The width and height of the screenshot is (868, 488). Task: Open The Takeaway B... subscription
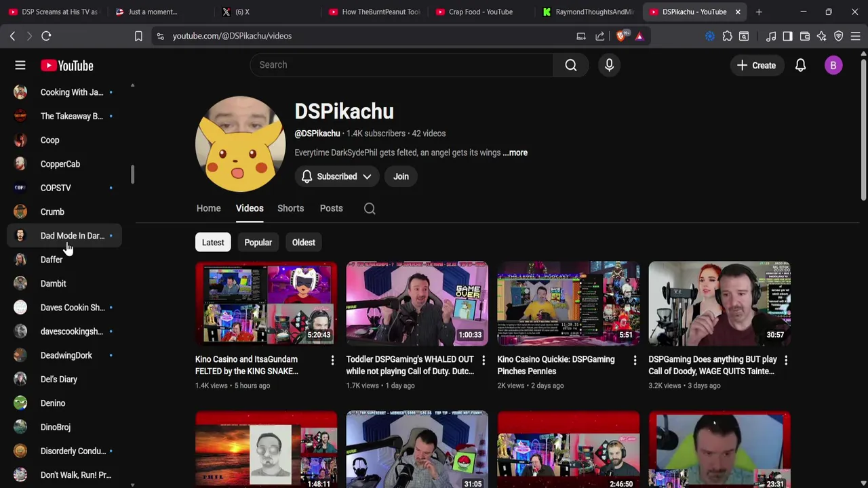[x=64, y=116]
